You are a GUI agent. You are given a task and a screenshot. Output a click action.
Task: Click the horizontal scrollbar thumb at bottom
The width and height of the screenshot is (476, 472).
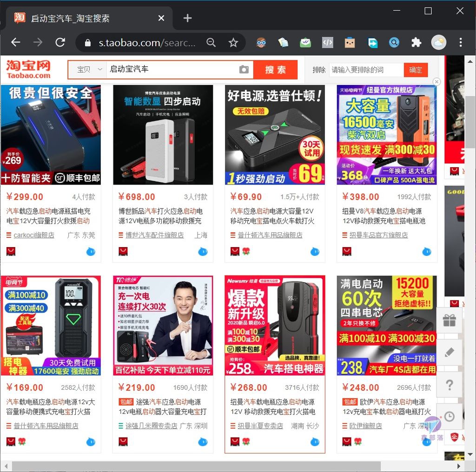pos(196,466)
